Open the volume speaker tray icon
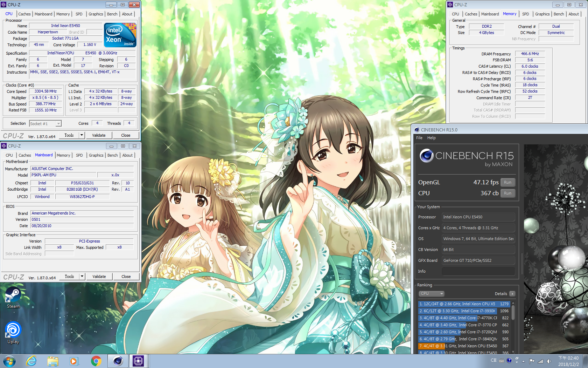This screenshot has height=368, width=588. (549, 361)
